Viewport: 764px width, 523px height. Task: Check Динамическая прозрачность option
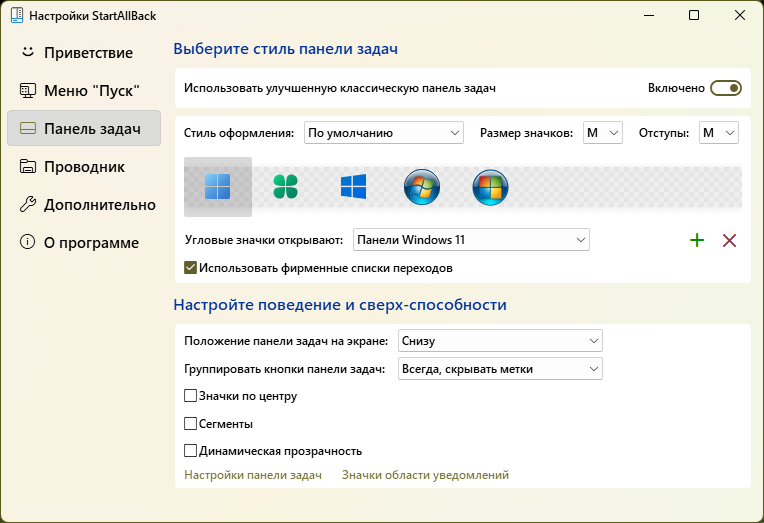tap(191, 451)
